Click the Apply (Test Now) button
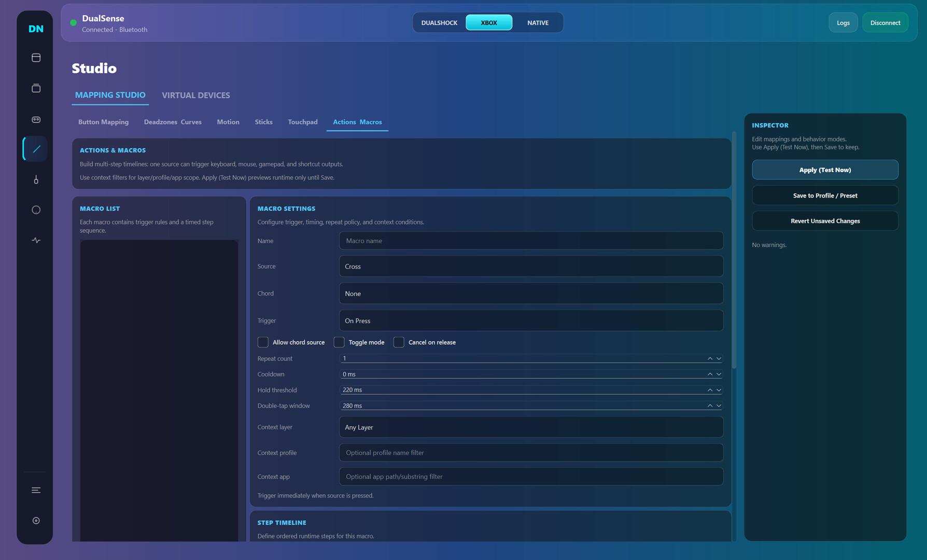Viewport: 927px width, 560px height. point(824,170)
